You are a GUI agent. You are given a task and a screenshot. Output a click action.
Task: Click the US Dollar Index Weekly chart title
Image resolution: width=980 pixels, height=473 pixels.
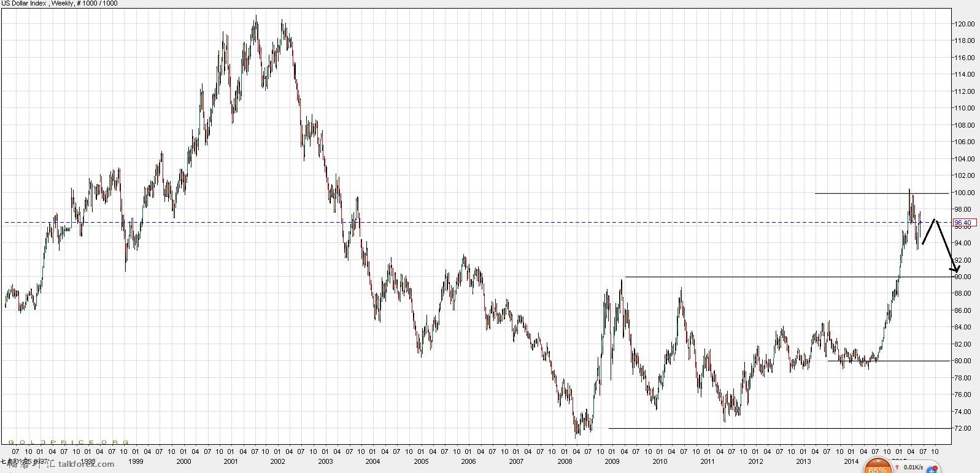coord(59,3)
